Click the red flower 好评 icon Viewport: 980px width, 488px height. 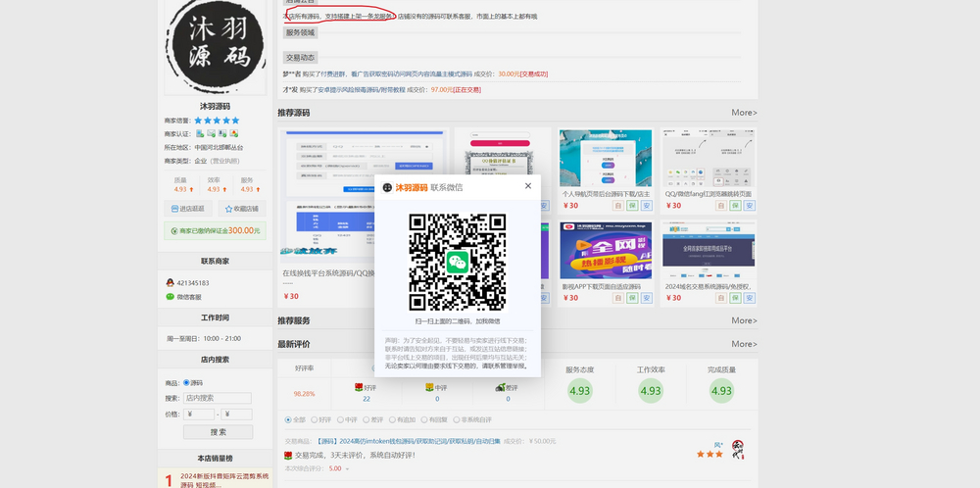359,387
